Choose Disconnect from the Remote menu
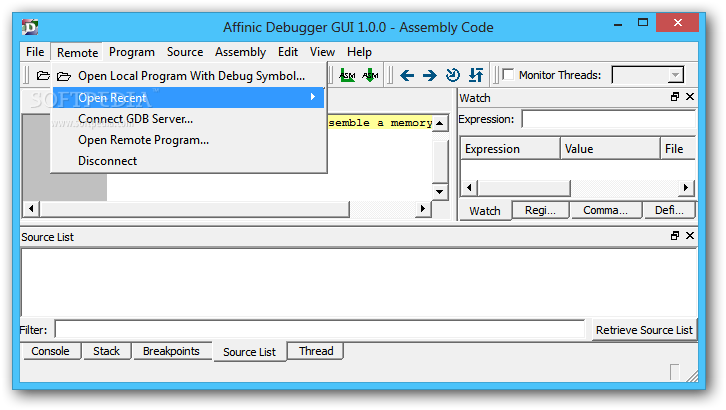The height and width of the screenshot is (410, 726). (188, 161)
